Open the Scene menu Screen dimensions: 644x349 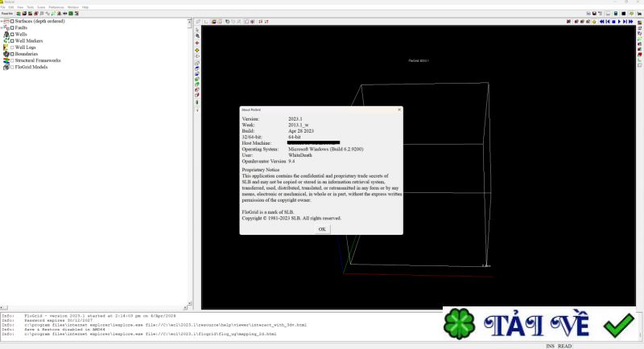tap(39, 6)
